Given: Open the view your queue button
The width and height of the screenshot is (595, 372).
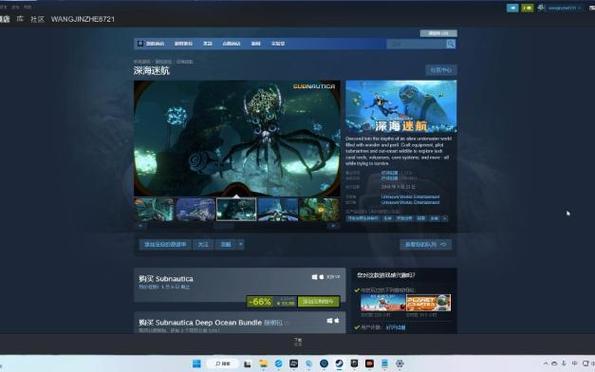Looking at the screenshot, I should 426,244.
